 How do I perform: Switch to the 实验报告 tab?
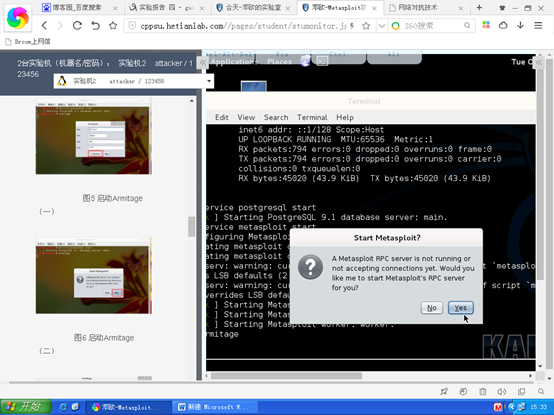tap(165, 7)
